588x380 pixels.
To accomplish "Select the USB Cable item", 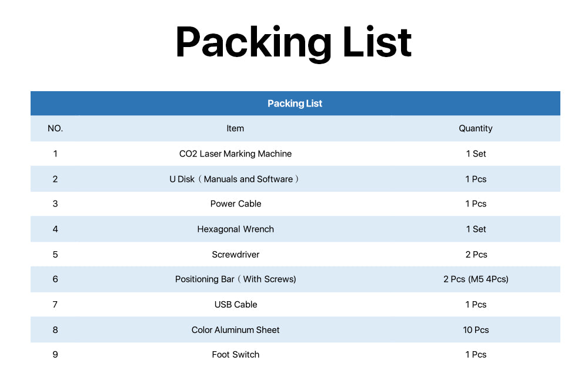I will 236,305.
